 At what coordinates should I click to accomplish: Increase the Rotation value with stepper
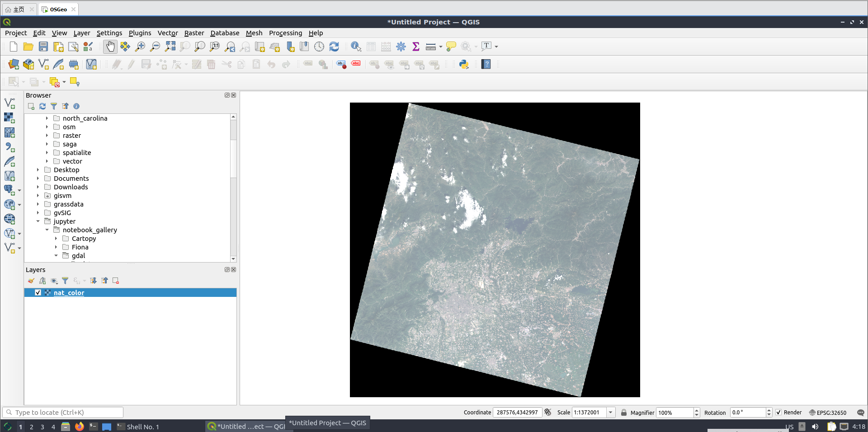click(x=769, y=410)
